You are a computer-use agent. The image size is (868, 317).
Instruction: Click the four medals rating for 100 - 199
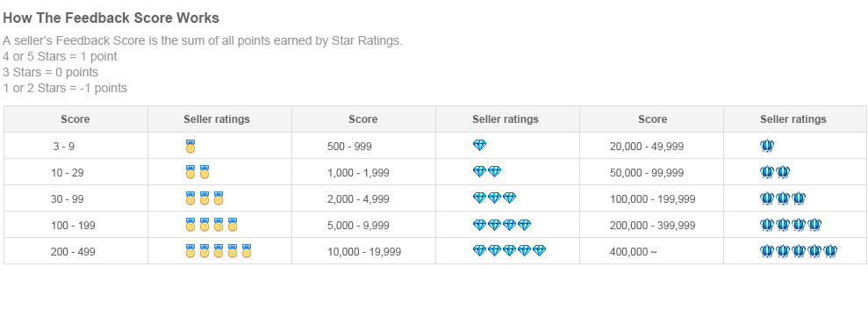pos(212,225)
